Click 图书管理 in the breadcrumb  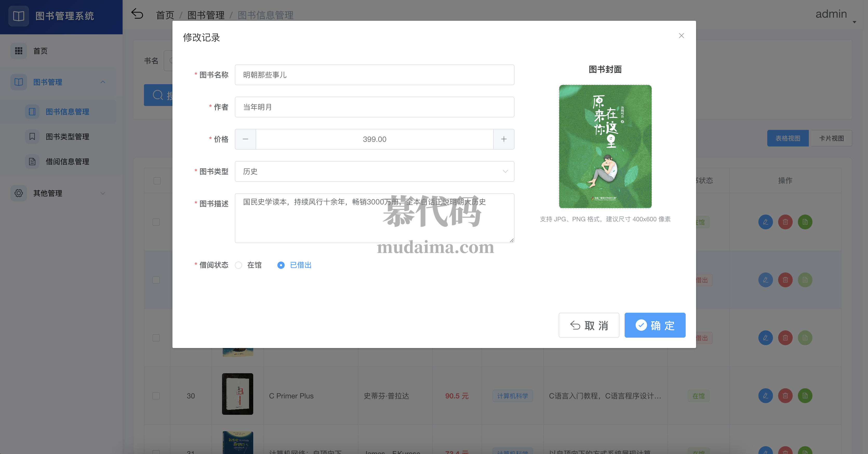click(206, 15)
